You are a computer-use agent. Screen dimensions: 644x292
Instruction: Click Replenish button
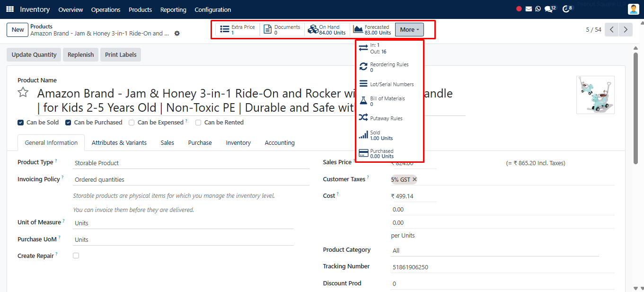pyautogui.click(x=81, y=54)
